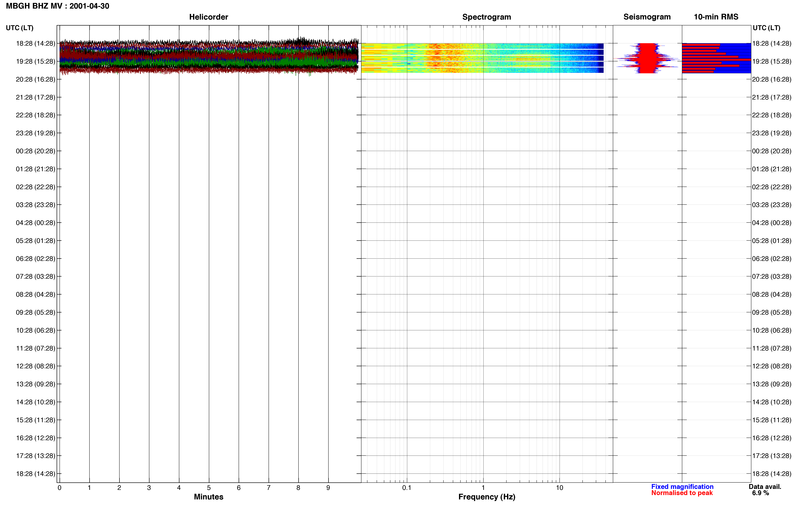
Task: Click the '0.1' tick on the Frequency axis
Action: pyautogui.click(x=407, y=488)
